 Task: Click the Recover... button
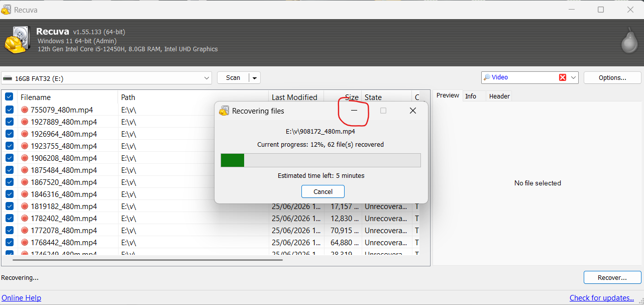click(612, 277)
